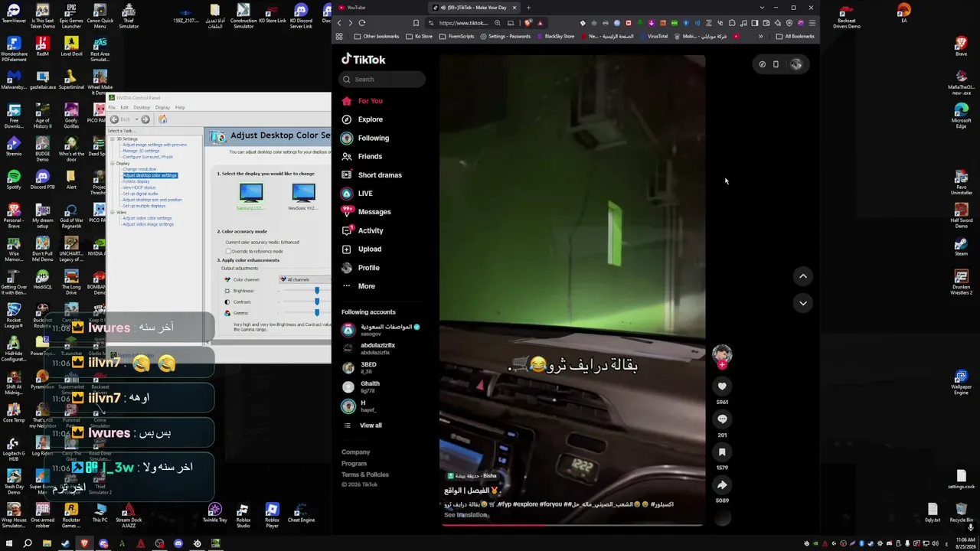Screen dimensions: 980x551
Task: Open the Help menu in NVIDIA Control Panel
Action: 180,107
